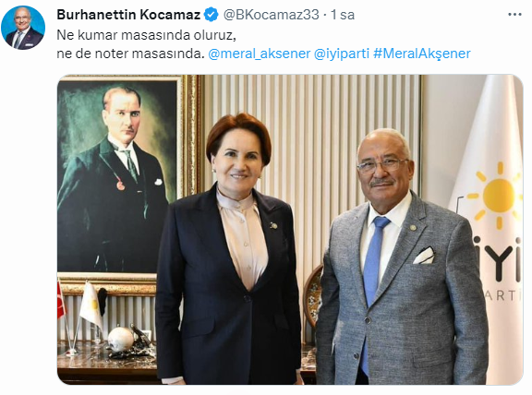The height and width of the screenshot is (395, 532).
Task: Click the text 'ne de noter masasında.'
Action: tap(130, 54)
